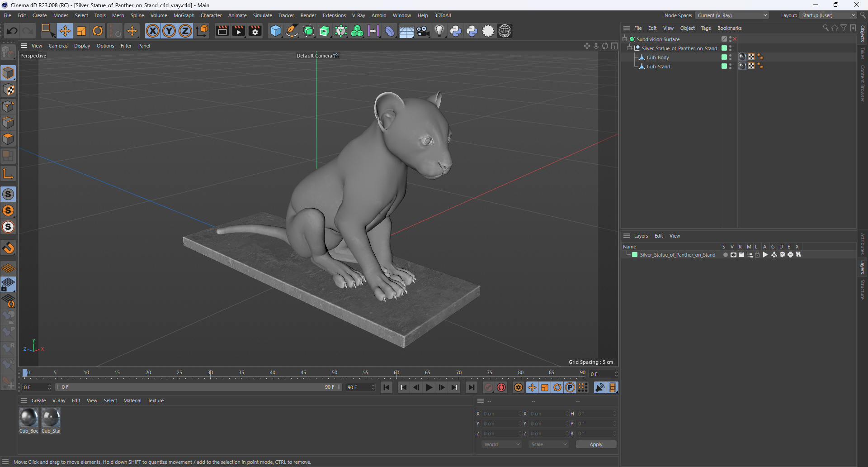Viewport: 868px width, 467px height.
Task: Add a Camera object
Action: pos(423,31)
